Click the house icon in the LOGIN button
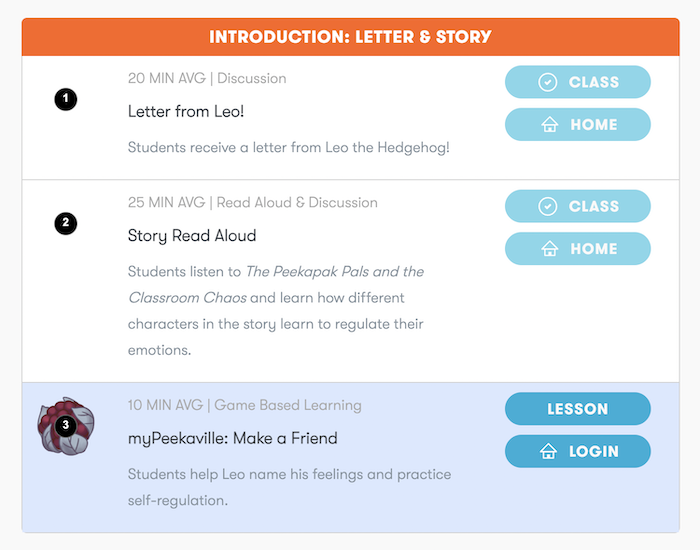 548,451
